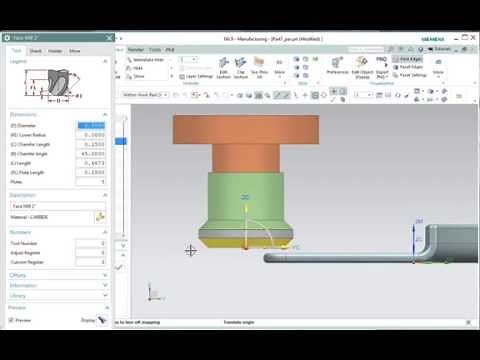The height and width of the screenshot is (360, 480).
Task: Click the (D) Diameter value field
Action: pos(91,125)
